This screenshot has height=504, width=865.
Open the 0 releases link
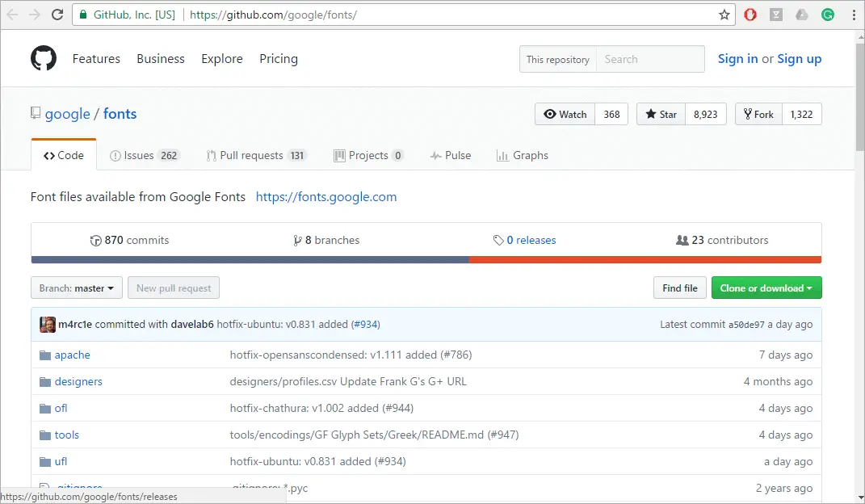pos(525,241)
